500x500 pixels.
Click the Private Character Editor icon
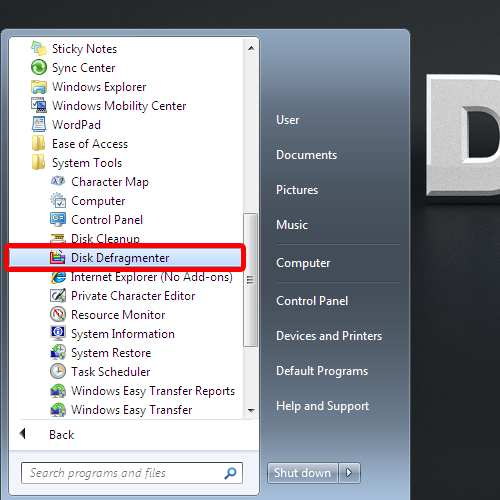click(x=58, y=296)
